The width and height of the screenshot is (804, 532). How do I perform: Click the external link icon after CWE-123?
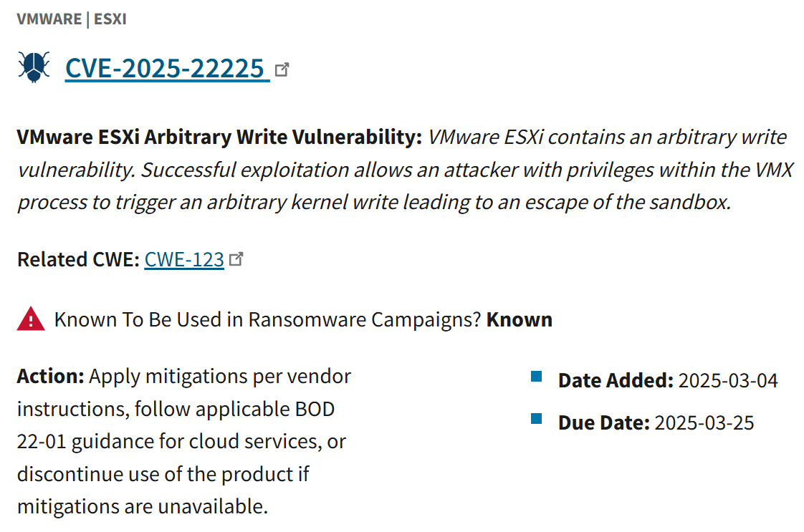[236, 259]
